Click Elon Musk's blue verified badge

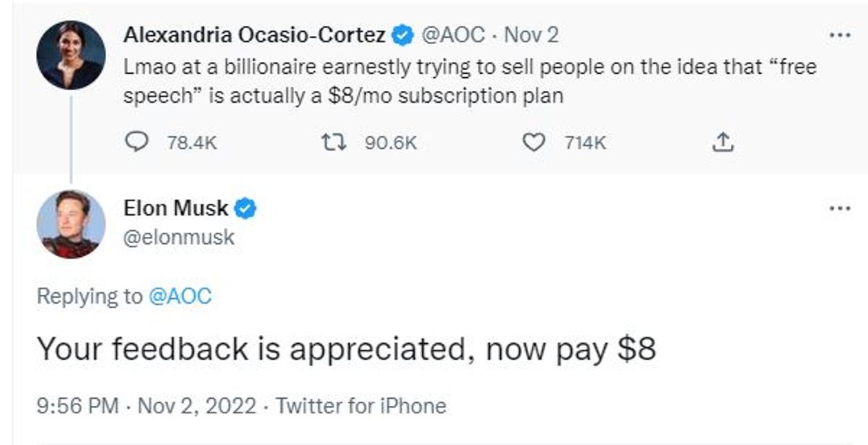tap(246, 207)
